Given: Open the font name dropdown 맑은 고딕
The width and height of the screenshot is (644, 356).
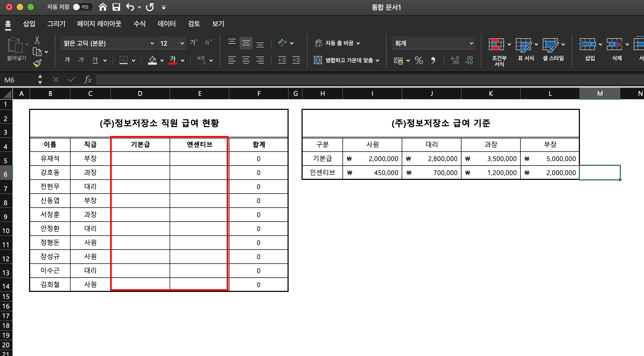Looking at the screenshot, I should [108, 43].
